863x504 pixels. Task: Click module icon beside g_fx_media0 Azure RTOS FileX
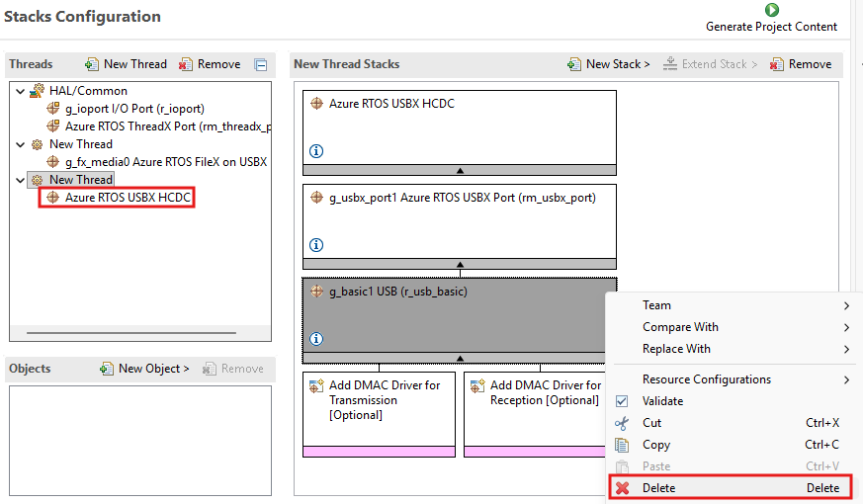(x=52, y=162)
